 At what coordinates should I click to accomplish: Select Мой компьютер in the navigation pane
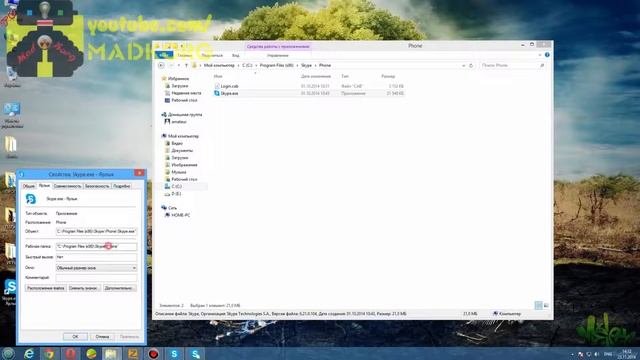pos(183,136)
